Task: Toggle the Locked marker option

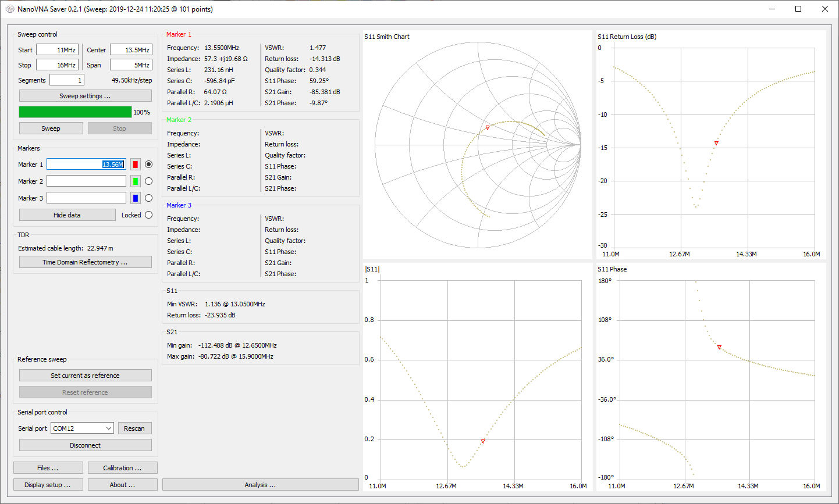Action: coord(149,215)
